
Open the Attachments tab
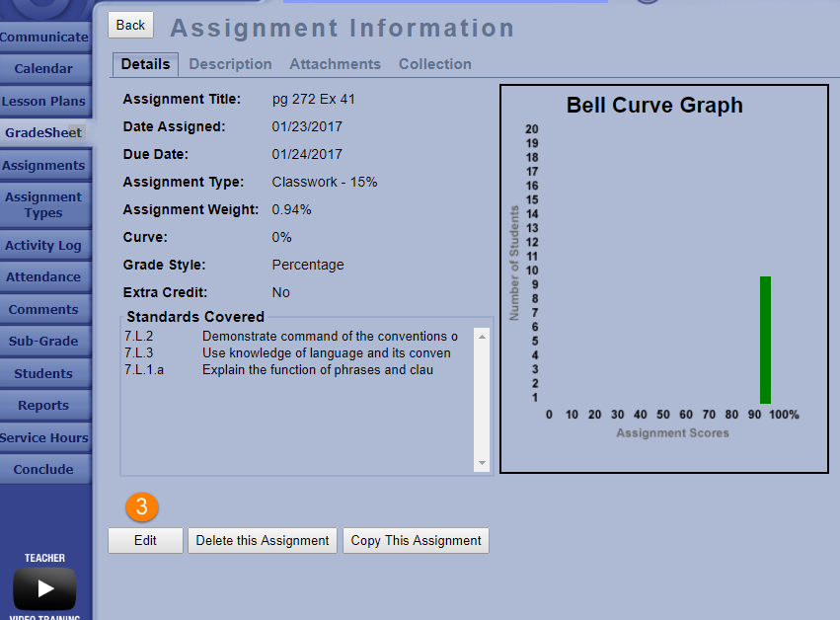coord(335,64)
